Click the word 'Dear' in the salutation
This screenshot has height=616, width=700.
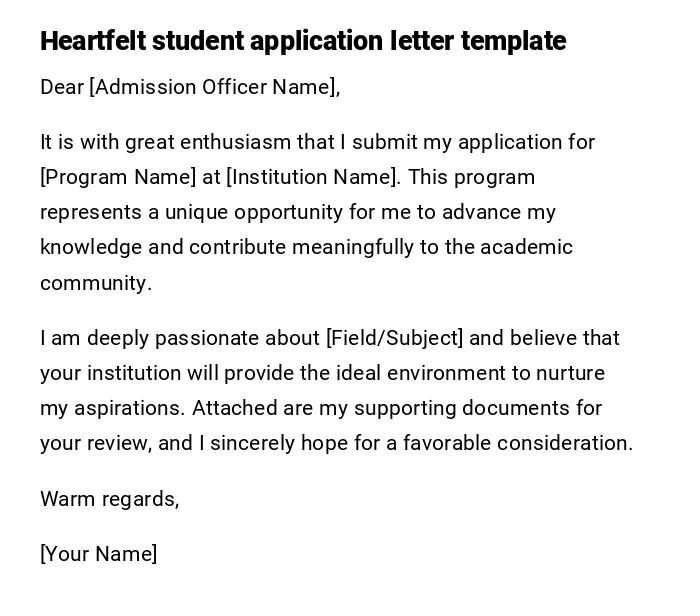tap(62, 87)
